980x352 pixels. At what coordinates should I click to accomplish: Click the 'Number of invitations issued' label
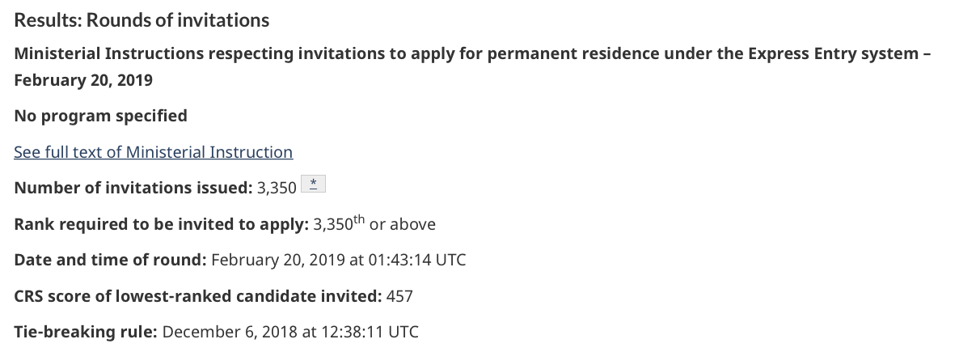[x=133, y=189]
